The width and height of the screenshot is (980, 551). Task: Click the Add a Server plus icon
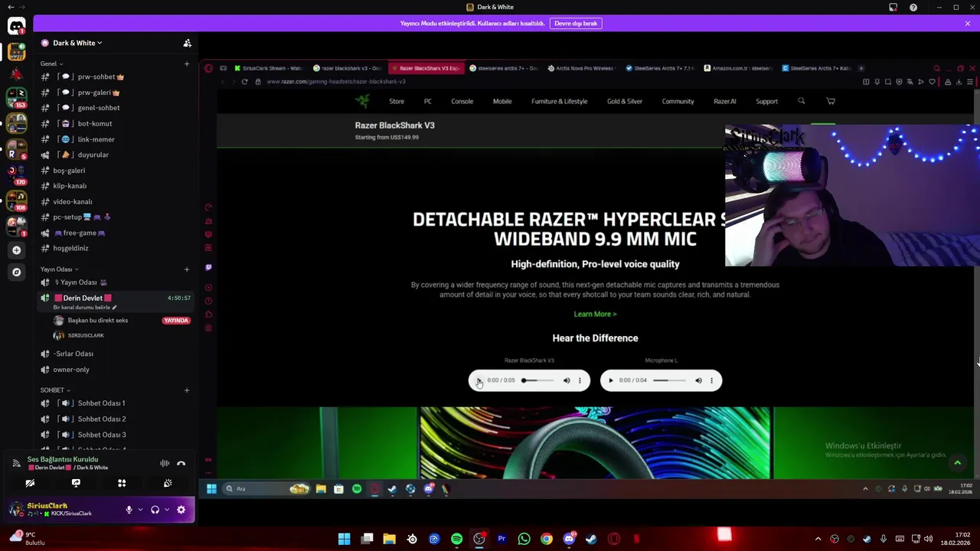coord(16,249)
